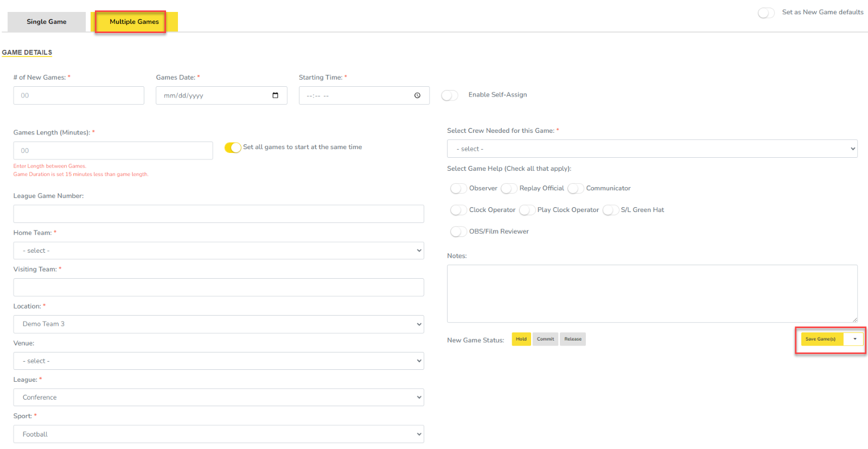
Task: Switch to the Single Game tab
Action: (47, 22)
